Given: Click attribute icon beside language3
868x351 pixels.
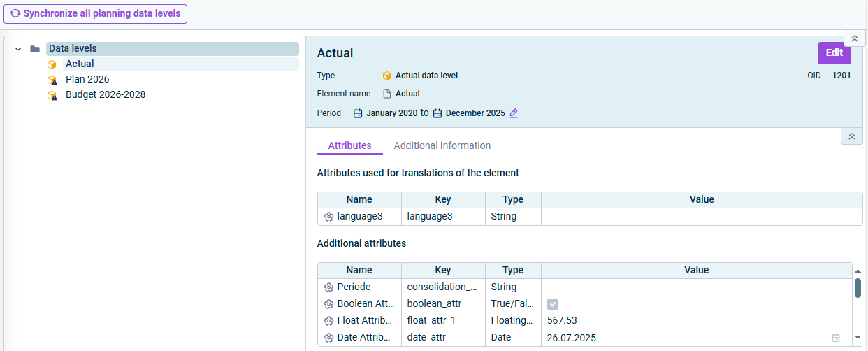Looking at the screenshot, I should [x=328, y=217].
